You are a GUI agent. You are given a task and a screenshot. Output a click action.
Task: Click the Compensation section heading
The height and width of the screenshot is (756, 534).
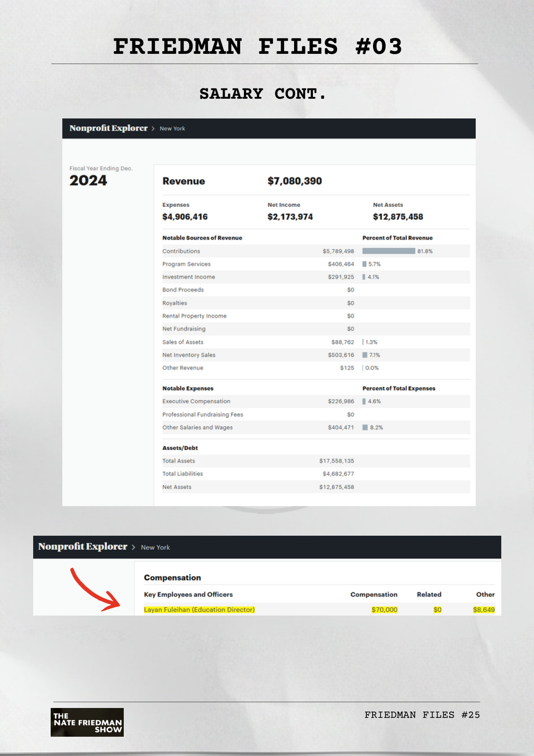click(172, 578)
